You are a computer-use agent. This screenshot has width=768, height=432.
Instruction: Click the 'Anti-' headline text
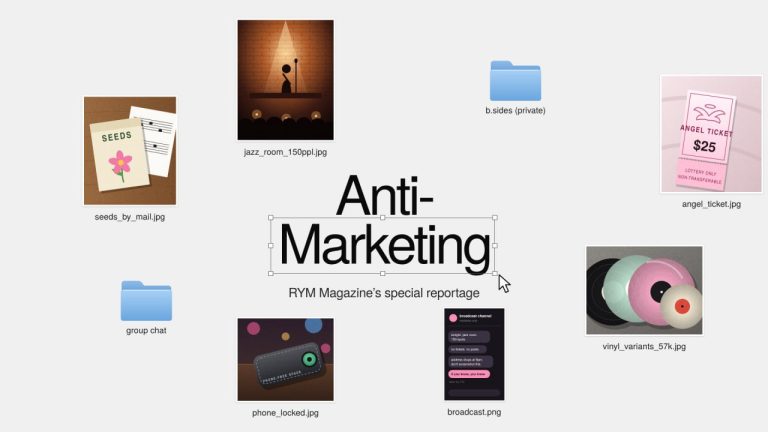[x=384, y=195]
